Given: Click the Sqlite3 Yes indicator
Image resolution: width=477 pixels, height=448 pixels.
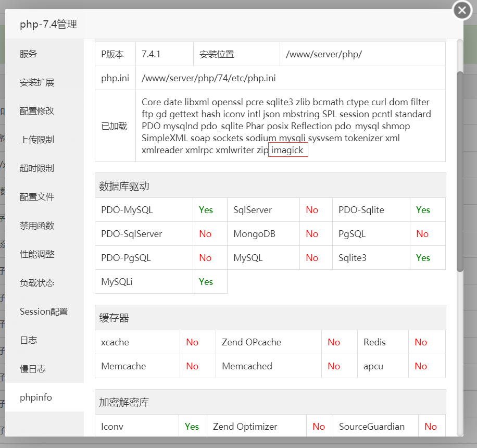Looking at the screenshot, I should (423, 258).
